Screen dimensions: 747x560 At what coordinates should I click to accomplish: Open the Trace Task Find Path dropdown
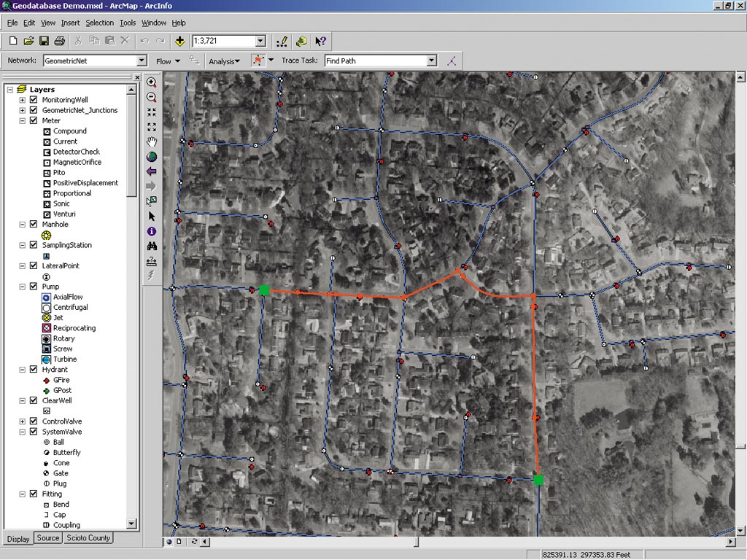pyautogui.click(x=432, y=61)
